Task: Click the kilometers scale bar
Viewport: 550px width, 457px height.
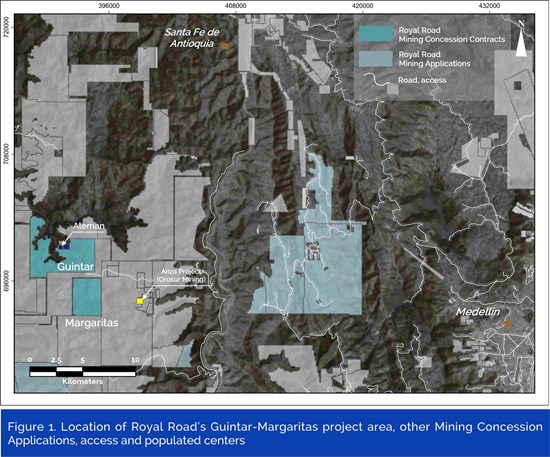Action: [x=82, y=371]
